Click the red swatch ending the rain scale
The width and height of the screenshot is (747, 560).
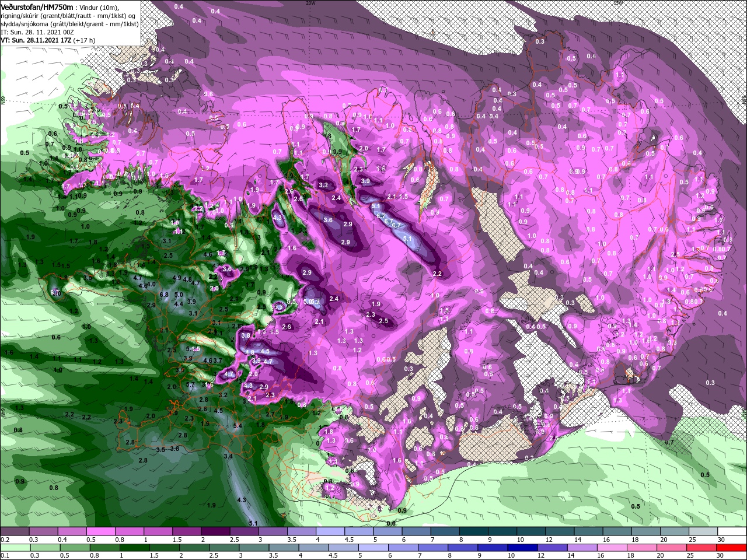tap(731, 548)
